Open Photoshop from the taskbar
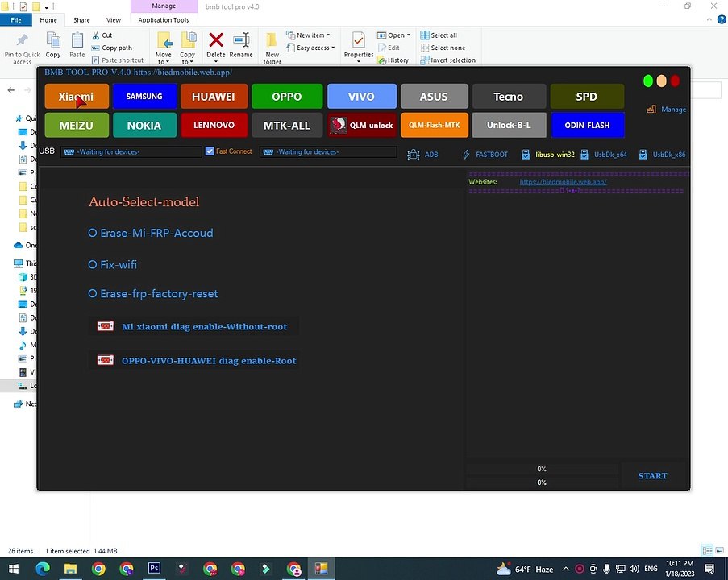Screen dimensions: 728x580 pos(154,569)
